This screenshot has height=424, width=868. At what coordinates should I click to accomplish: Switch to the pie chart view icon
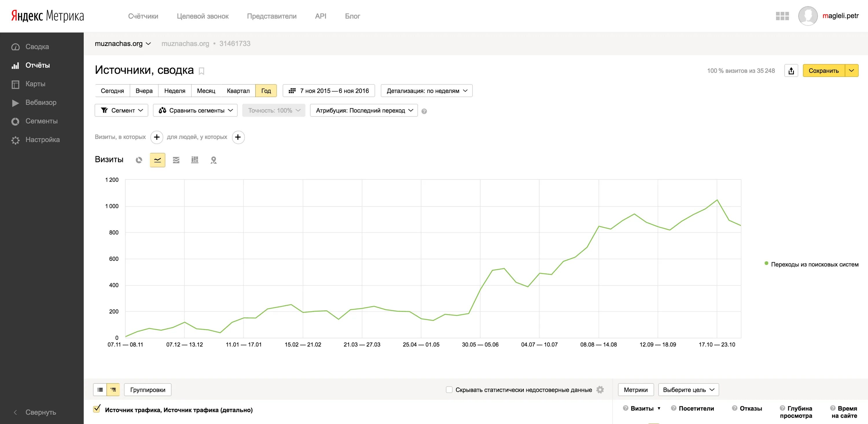pyautogui.click(x=139, y=160)
